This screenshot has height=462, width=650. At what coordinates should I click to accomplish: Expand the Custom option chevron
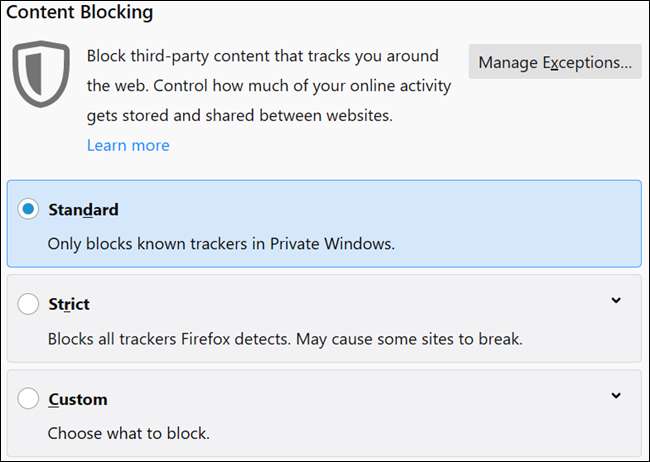pyautogui.click(x=616, y=396)
